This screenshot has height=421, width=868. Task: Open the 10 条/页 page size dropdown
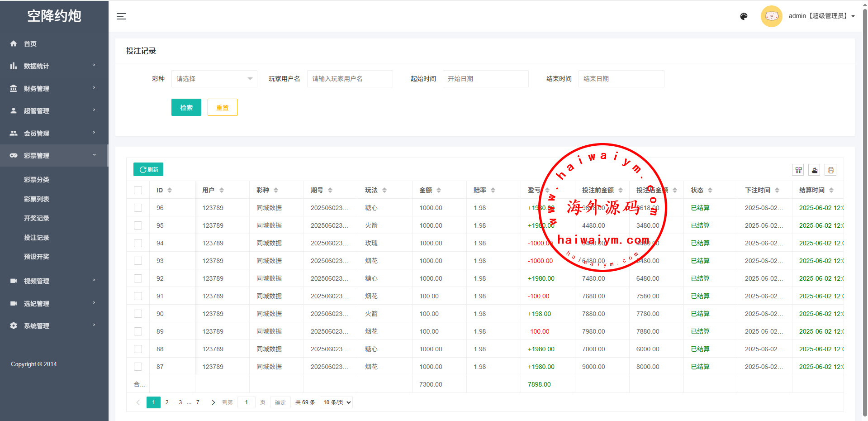[336, 402]
